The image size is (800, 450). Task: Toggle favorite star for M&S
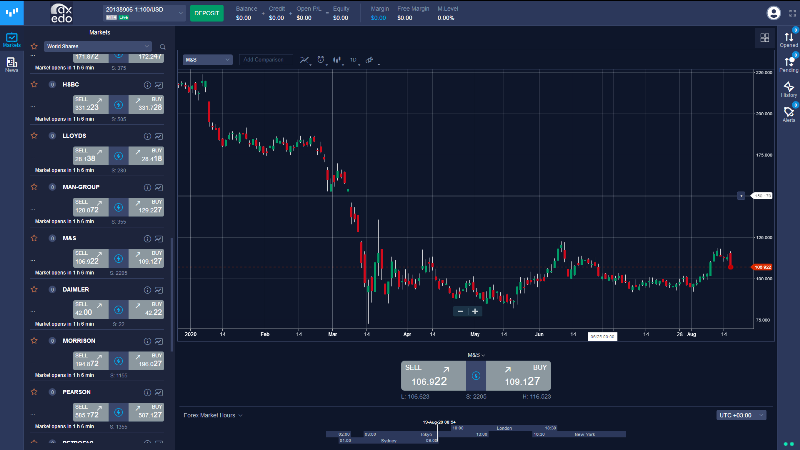(34, 238)
